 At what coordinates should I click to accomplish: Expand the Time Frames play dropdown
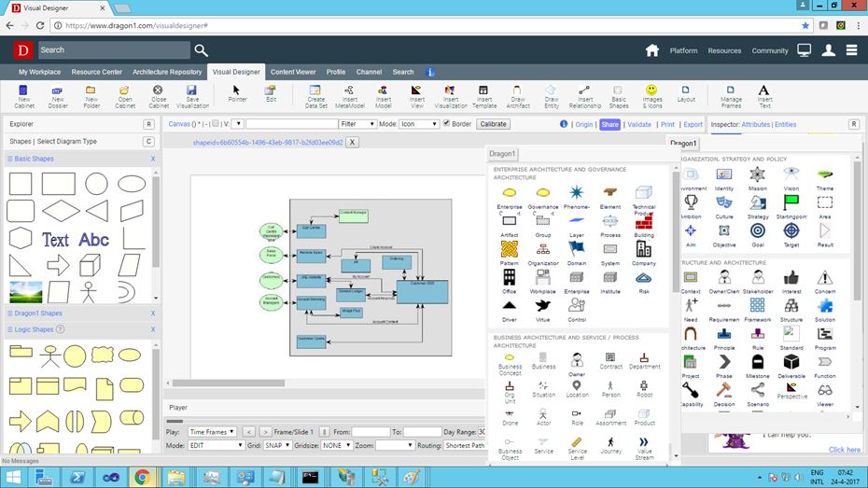point(212,432)
